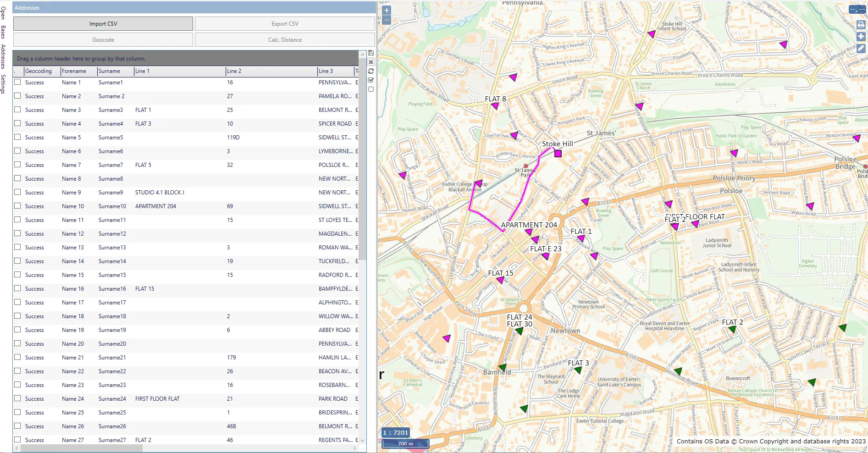Click the select-all checkmark icon beside grid
Screen dimensions: 868x453
click(x=371, y=80)
